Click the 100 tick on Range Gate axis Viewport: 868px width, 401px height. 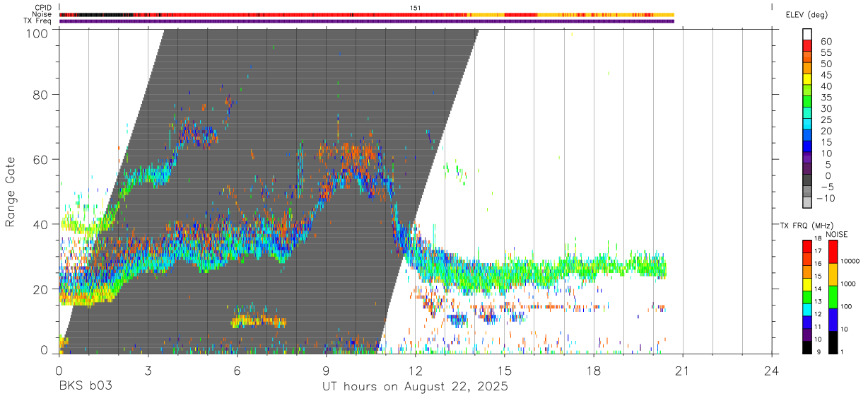coord(37,33)
